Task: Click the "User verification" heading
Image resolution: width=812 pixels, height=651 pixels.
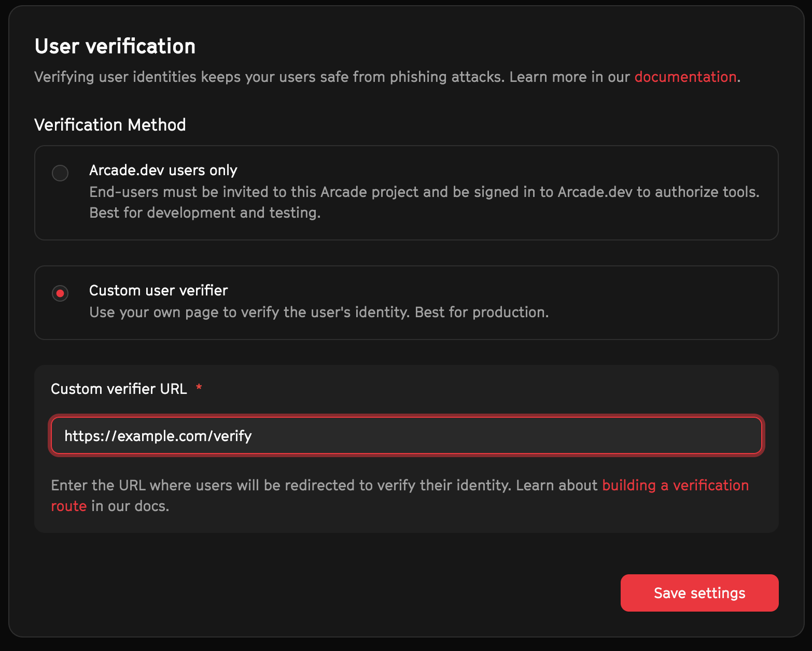Action: (115, 46)
